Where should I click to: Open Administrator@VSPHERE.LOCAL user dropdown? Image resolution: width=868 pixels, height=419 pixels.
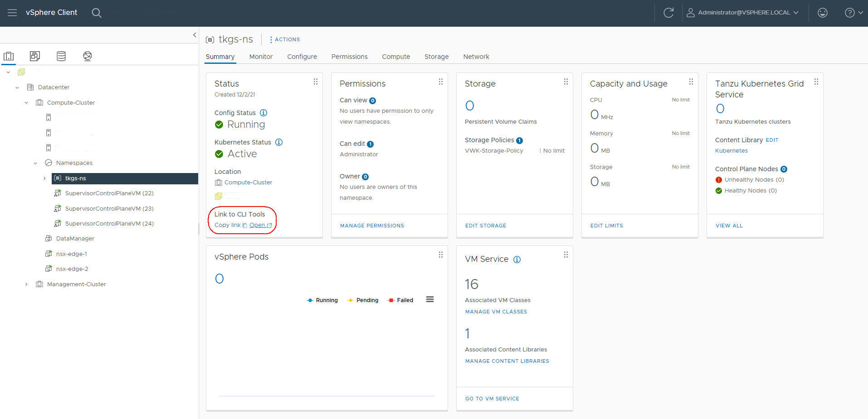pyautogui.click(x=742, y=13)
